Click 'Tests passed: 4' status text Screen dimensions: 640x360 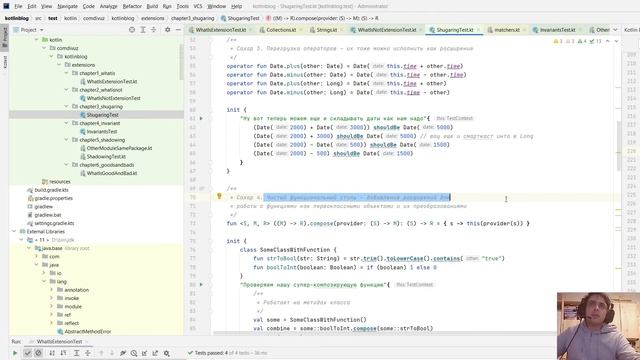coord(211,353)
